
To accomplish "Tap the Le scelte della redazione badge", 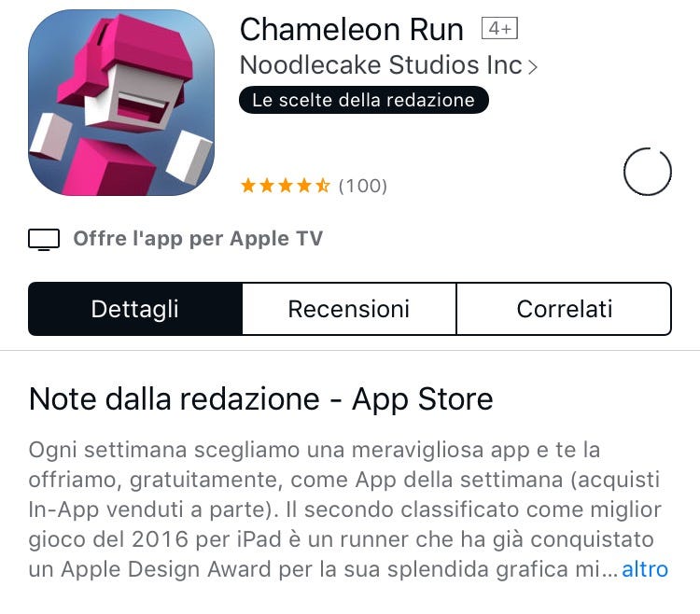I will 364,100.
